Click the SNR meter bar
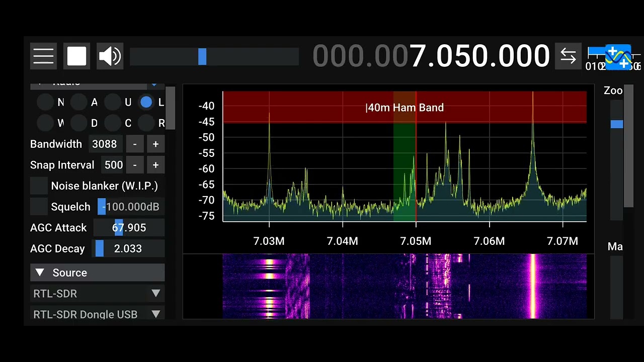 [x=614, y=52]
